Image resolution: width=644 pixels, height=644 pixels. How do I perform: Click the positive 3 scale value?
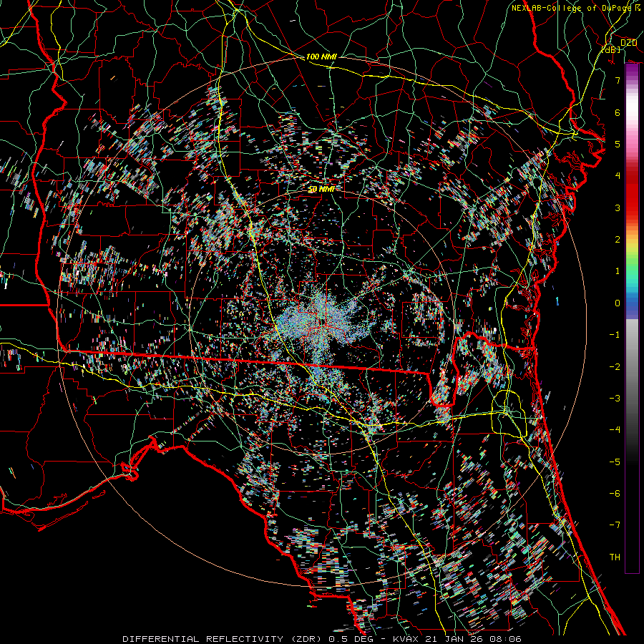[618, 208]
